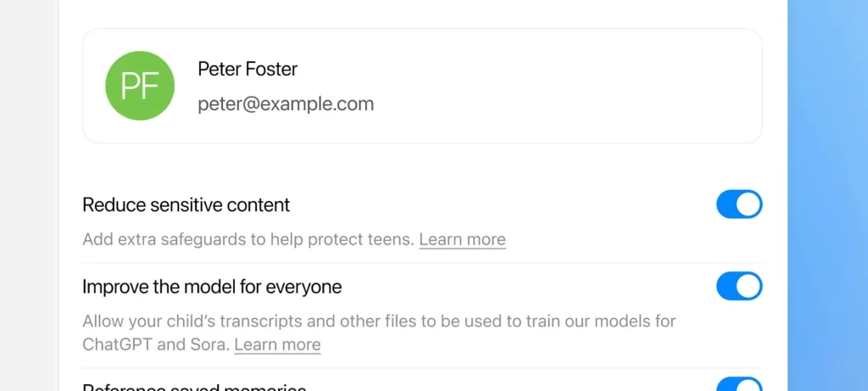Image resolution: width=868 pixels, height=391 pixels.
Task: Click the white knob of the Improve the model switch
Action: coord(748,287)
